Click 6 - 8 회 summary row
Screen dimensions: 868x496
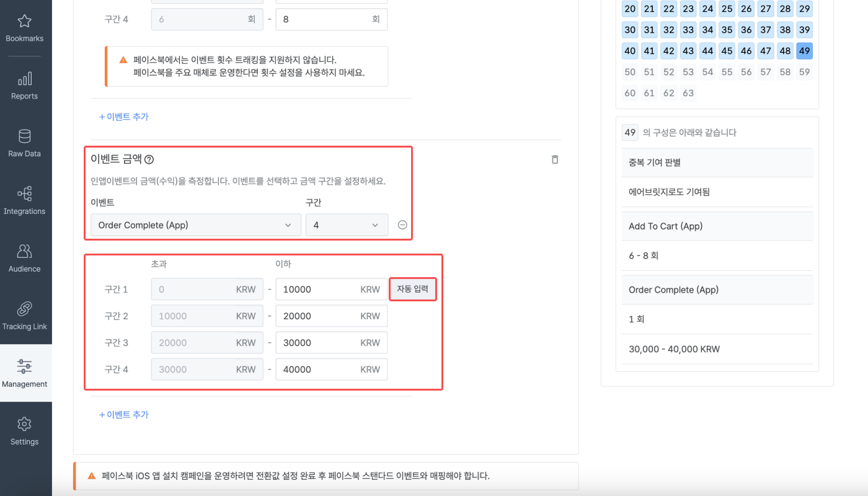point(717,255)
